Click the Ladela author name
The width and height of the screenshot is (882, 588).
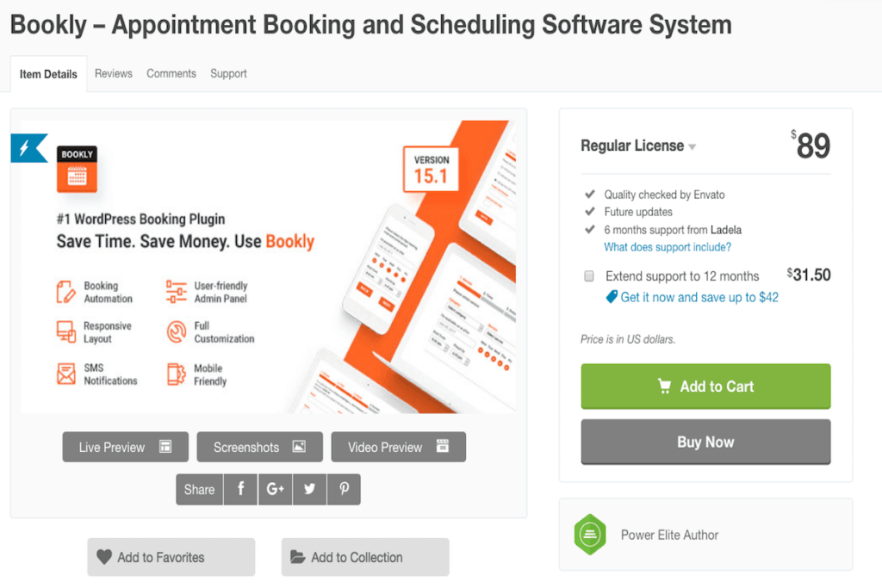725,230
